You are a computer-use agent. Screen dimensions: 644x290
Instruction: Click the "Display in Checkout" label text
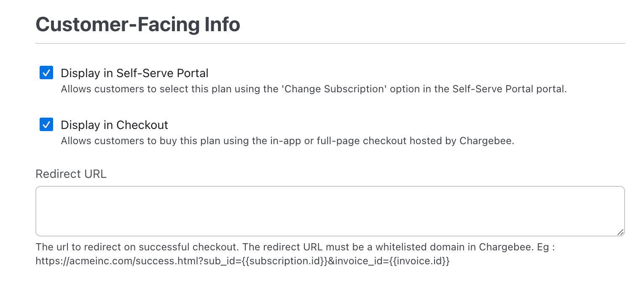114,125
